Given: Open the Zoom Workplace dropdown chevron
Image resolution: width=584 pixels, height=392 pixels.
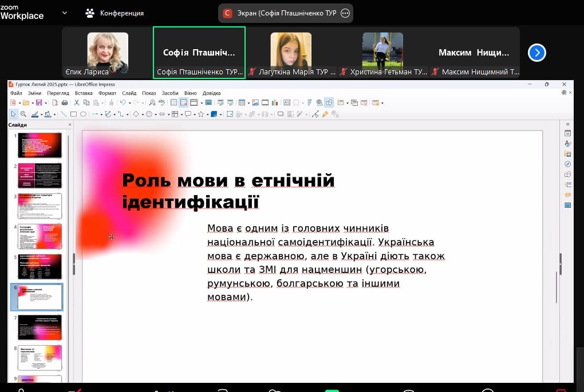Looking at the screenshot, I should pyautogui.click(x=64, y=13).
